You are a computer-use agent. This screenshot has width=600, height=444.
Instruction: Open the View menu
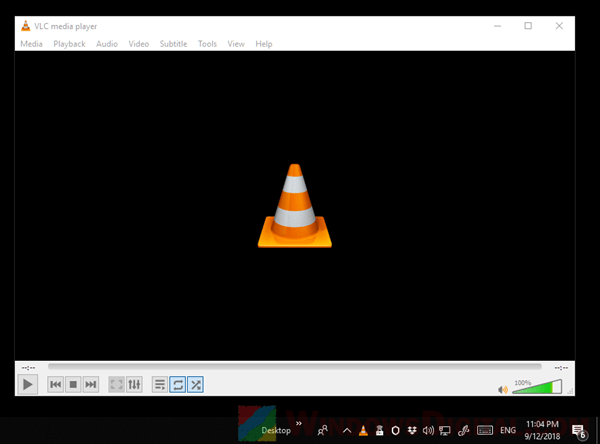236,44
